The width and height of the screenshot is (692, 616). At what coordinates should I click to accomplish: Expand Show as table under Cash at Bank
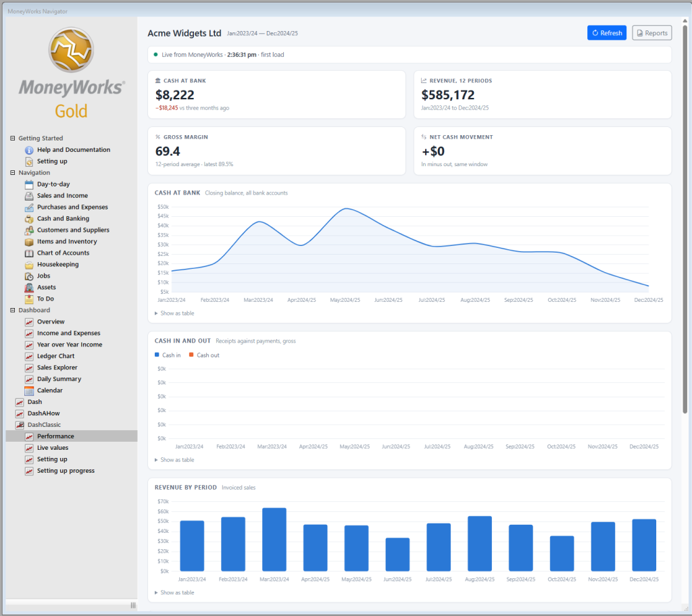pyautogui.click(x=174, y=313)
